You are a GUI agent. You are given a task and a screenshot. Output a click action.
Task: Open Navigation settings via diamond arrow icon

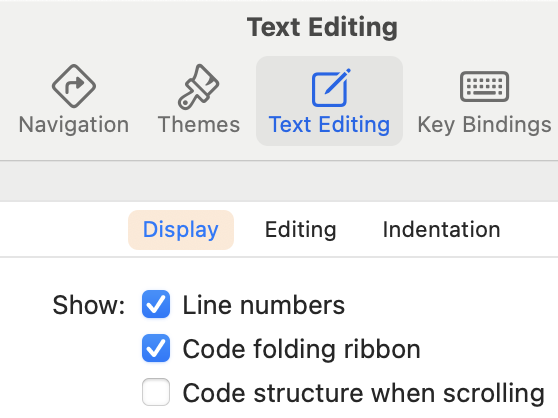pos(74,86)
